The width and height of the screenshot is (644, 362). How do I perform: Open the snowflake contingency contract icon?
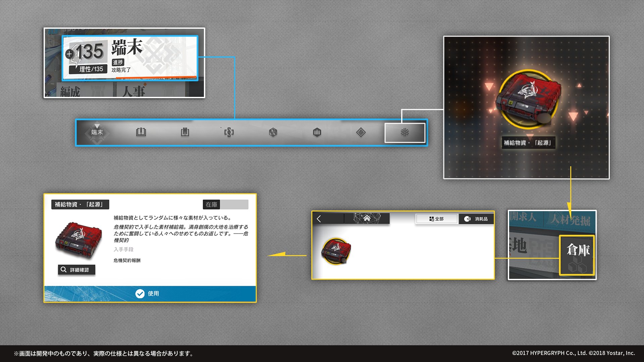[405, 132]
